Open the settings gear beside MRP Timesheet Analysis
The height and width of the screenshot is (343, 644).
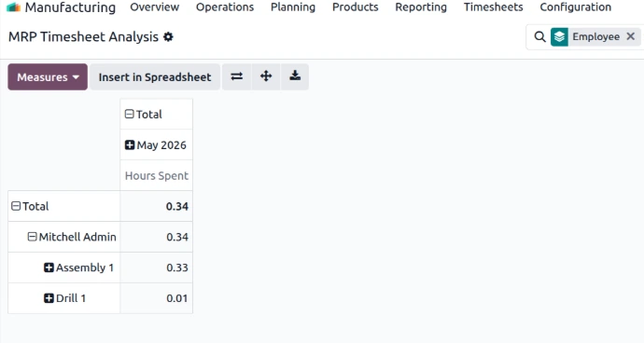point(168,37)
